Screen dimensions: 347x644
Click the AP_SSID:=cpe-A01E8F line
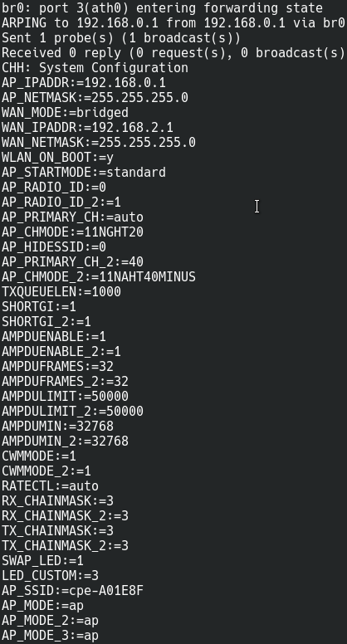73,591
